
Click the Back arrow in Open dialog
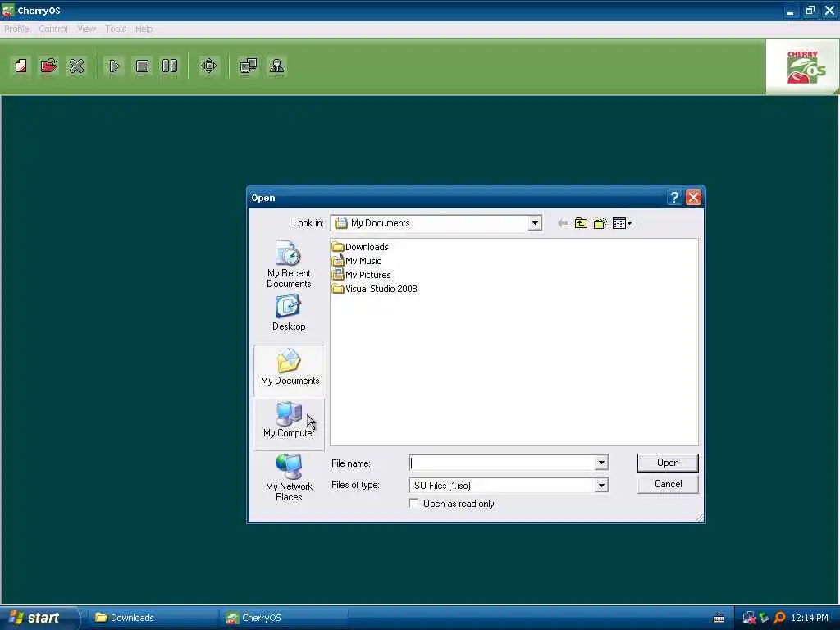coord(562,223)
